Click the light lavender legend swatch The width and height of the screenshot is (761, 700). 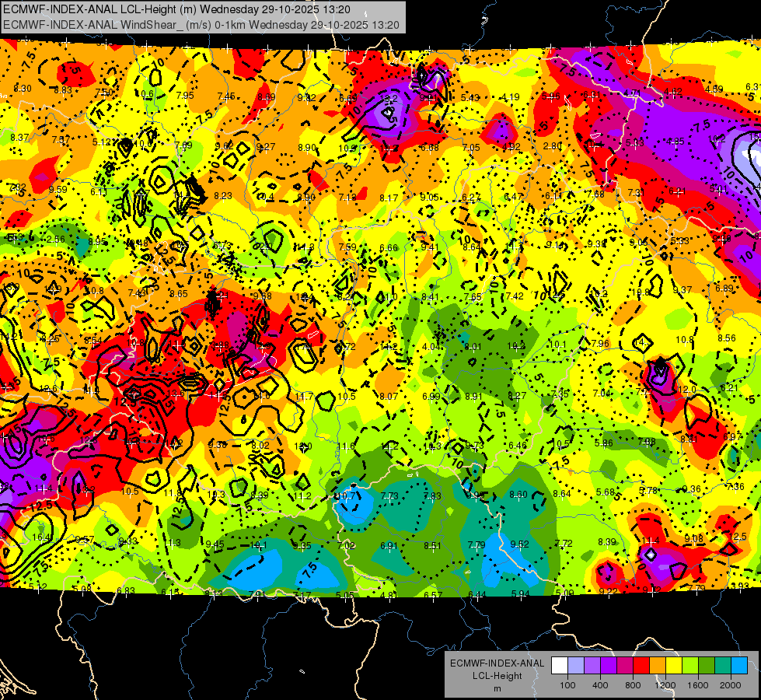pyautogui.click(x=576, y=666)
